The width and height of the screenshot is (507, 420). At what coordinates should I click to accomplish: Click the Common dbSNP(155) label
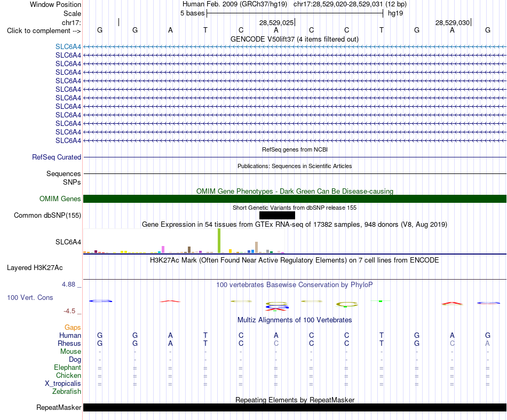(x=47, y=215)
